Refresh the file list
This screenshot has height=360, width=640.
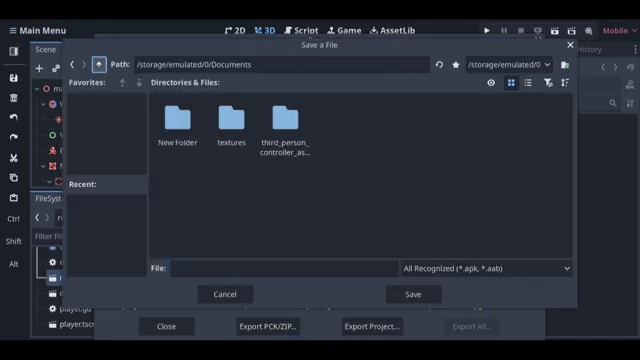pyautogui.click(x=439, y=64)
